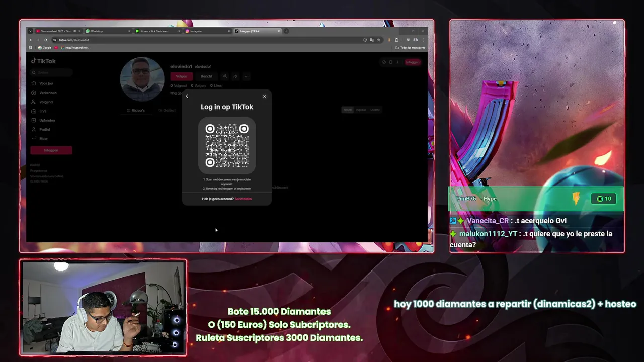Click the sidebar Inloggen button
This screenshot has width=644, height=362.
51,150
